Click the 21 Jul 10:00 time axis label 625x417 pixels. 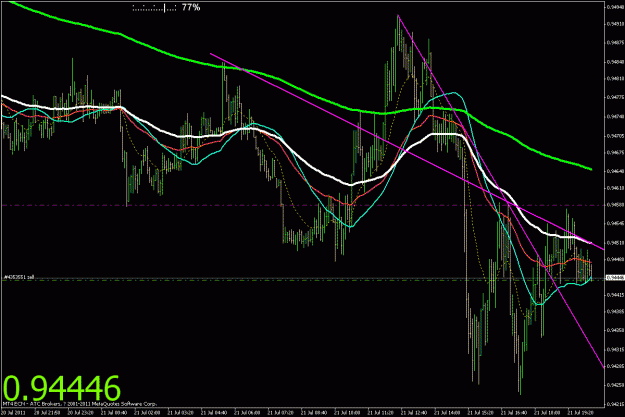point(347,413)
